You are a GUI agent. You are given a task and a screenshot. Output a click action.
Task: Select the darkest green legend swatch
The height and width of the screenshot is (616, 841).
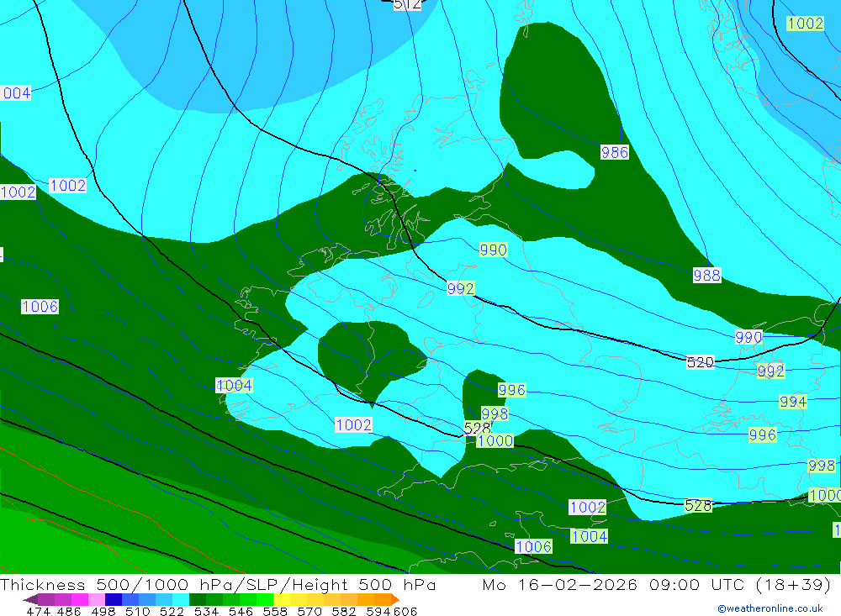point(198,599)
